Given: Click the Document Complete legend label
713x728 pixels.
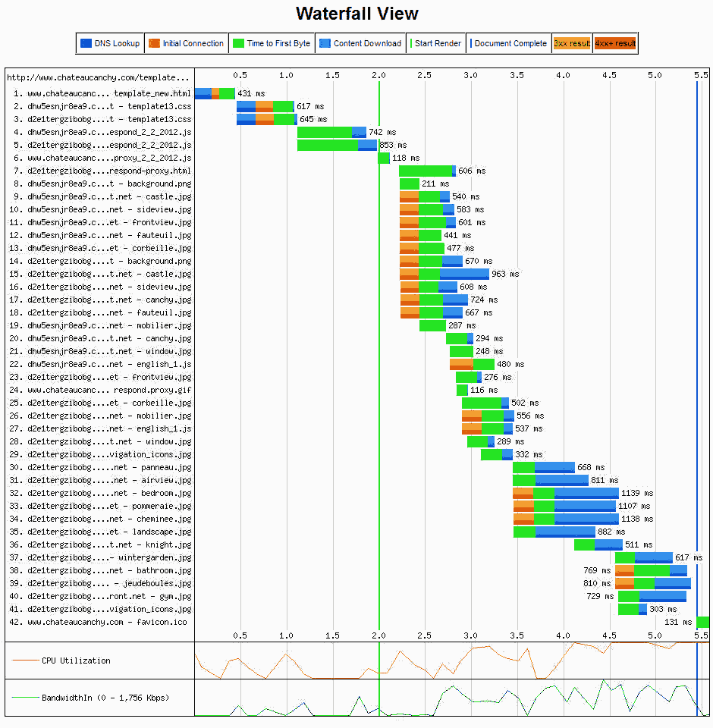Looking at the screenshot, I should 510,43.
